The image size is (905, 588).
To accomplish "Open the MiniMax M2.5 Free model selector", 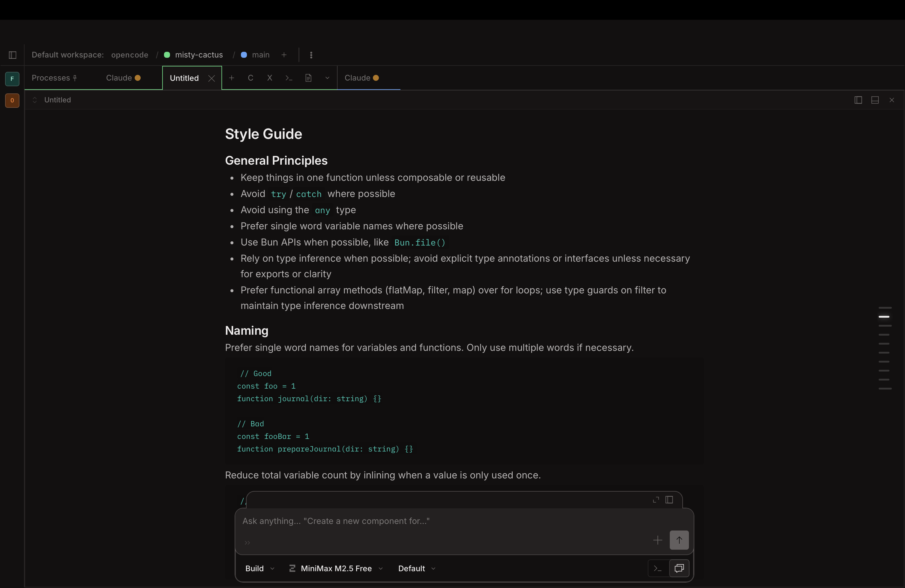I will (x=336, y=569).
